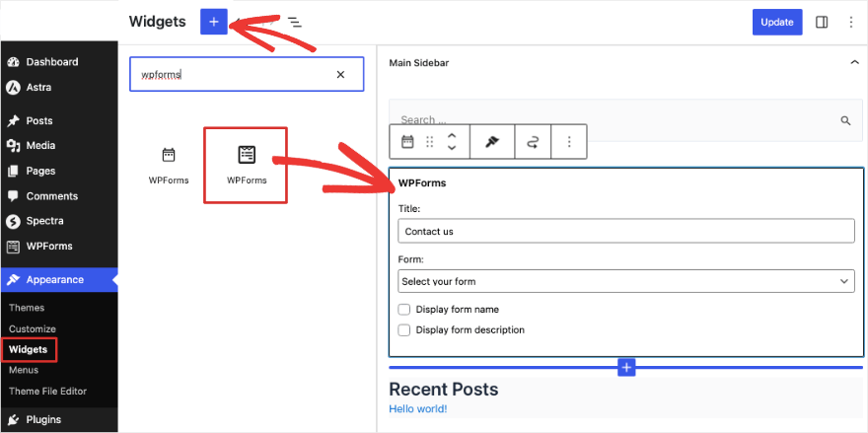Image resolution: width=868 pixels, height=433 pixels.
Task: Check the Display form description checkbox
Action: pyautogui.click(x=404, y=330)
